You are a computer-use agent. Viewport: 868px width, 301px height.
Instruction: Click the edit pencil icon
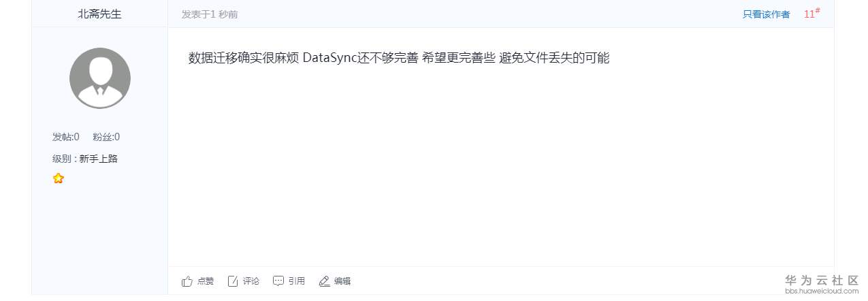324,281
